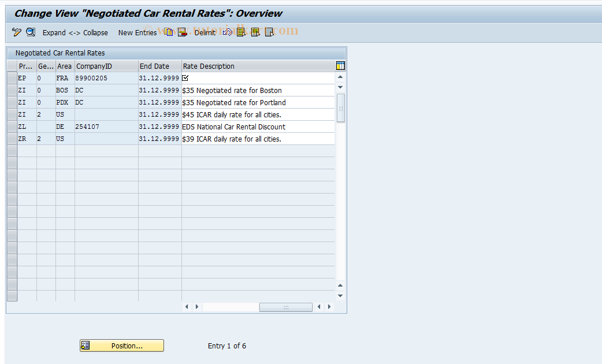Screen dimensions: 602x364
Task: Click Area cell DE
Action: coord(65,127)
